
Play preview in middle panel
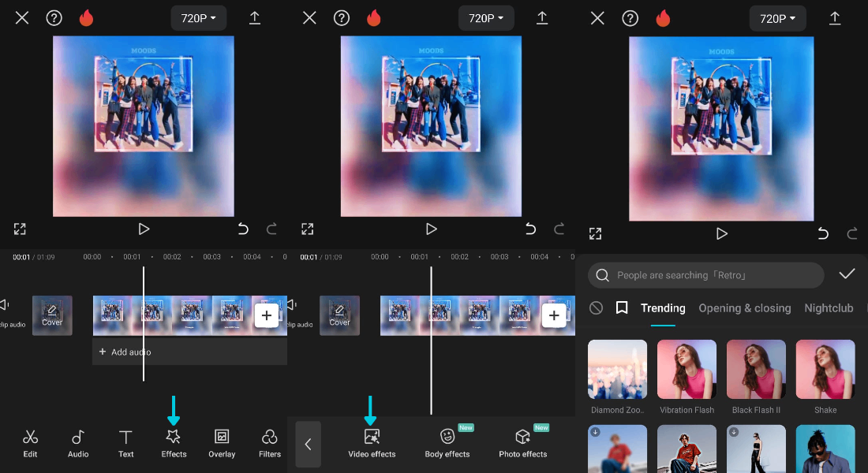(431, 229)
